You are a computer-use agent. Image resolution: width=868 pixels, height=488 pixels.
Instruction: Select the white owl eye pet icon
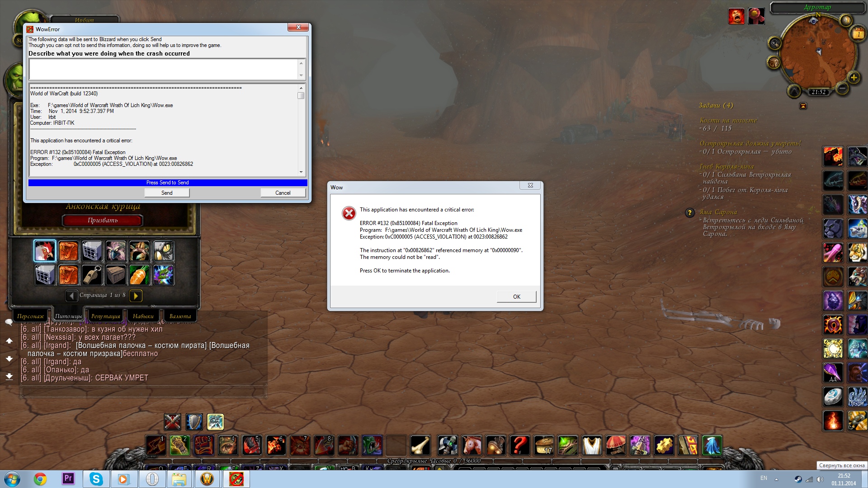click(163, 251)
